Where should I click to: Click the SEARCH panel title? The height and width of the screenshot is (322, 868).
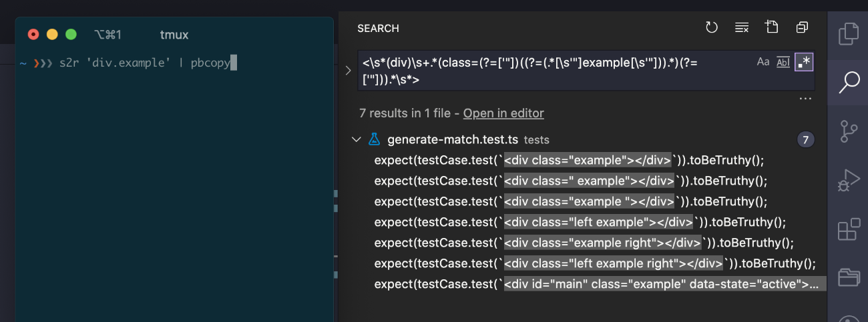pos(378,29)
